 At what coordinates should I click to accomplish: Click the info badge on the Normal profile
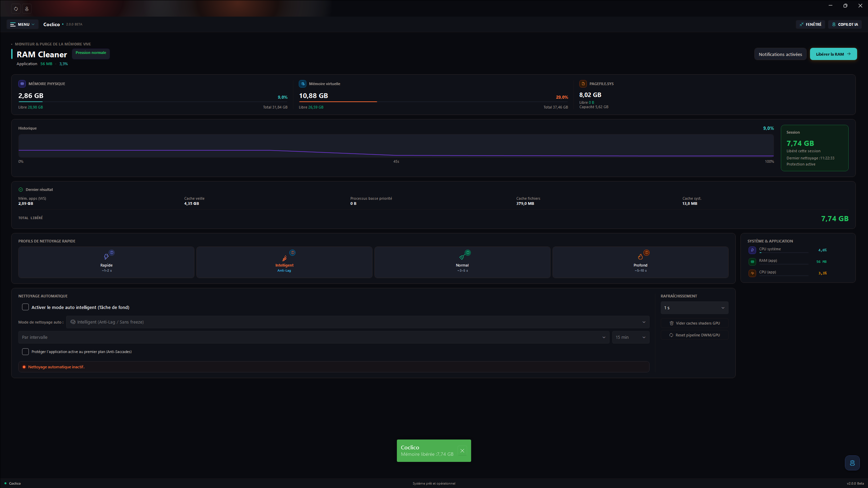[468, 253]
